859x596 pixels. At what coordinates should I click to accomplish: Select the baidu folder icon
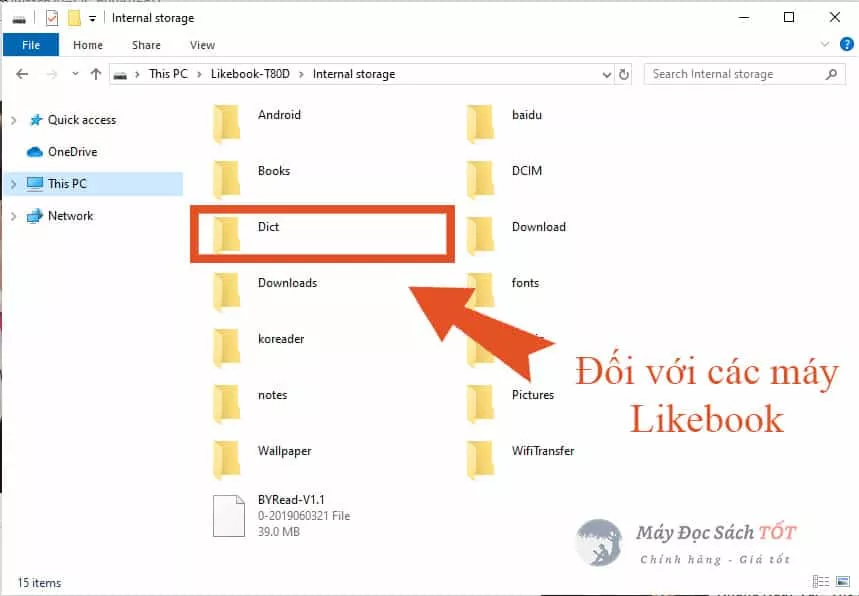480,124
